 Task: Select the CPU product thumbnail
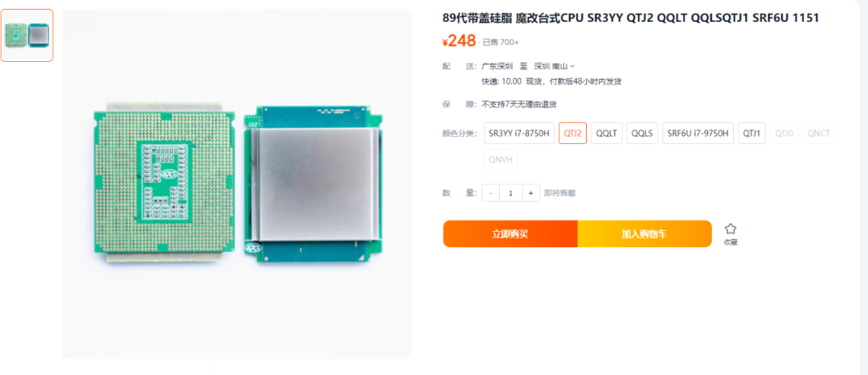pyautogui.click(x=27, y=35)
